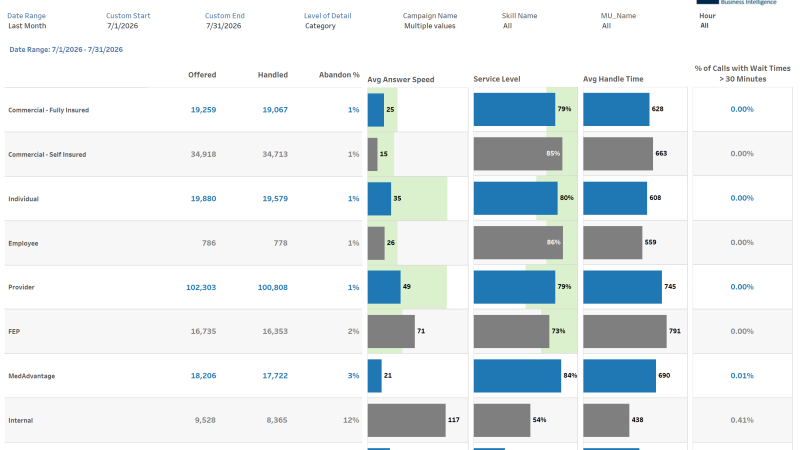Click the Offered value 19,880

(x=203, y=198)
